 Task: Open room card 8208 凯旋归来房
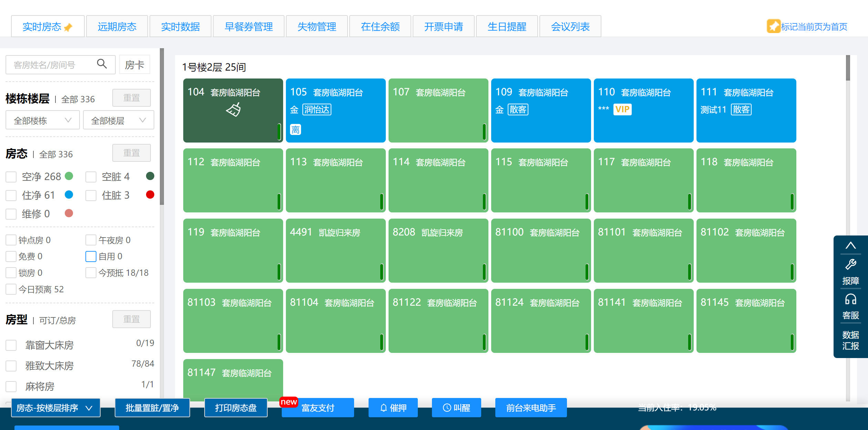click(438, 251)
